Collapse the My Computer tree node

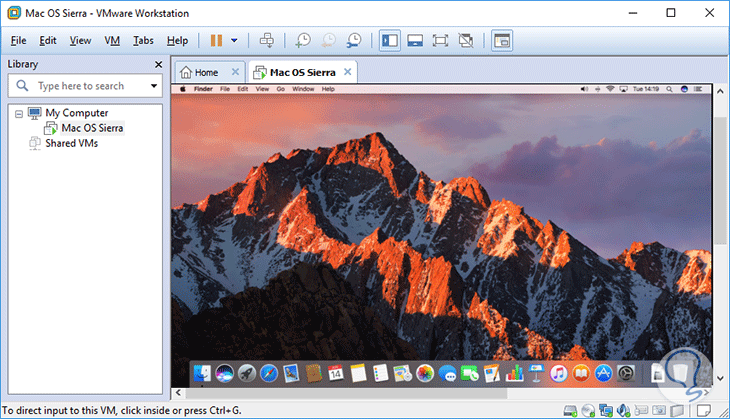pos(19,114)
